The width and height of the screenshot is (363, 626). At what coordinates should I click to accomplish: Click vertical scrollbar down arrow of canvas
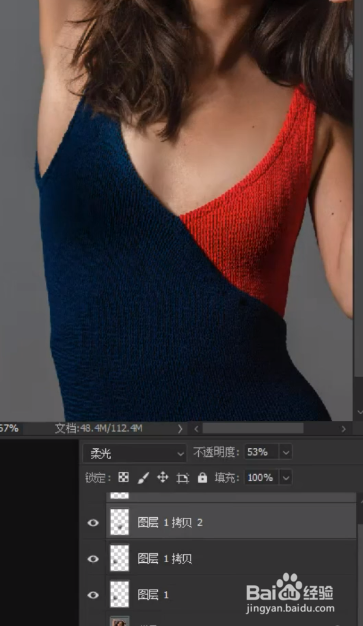(x=359, y=412)
